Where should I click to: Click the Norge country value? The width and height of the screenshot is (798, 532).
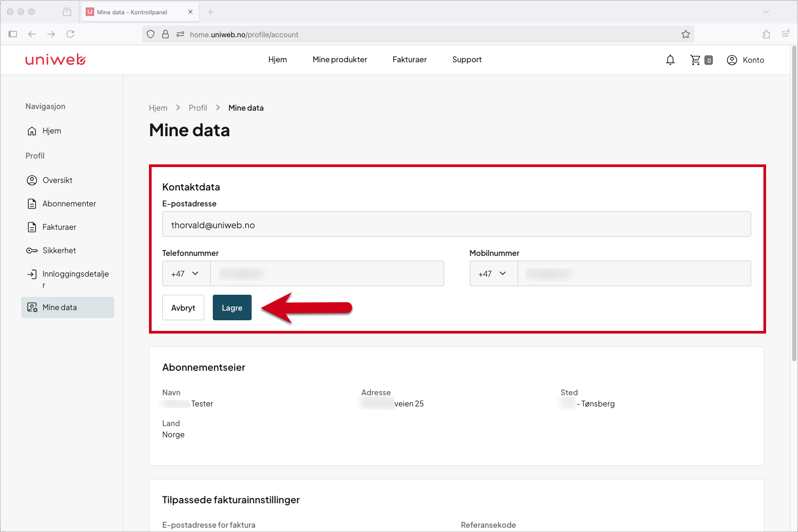pos(173,435)
